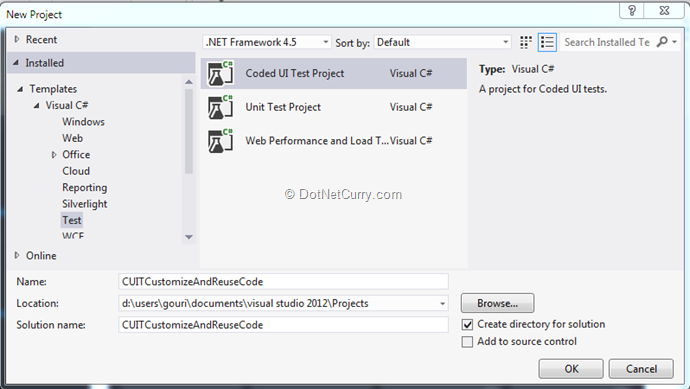
Task: Click template tree scrollbar down arrow
Action: (189, 237)
